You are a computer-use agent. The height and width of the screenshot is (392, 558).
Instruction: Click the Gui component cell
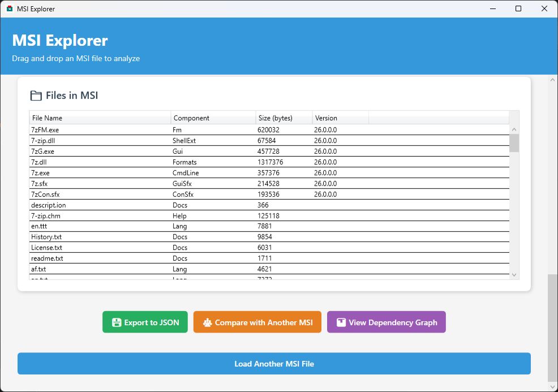(178, 151)
